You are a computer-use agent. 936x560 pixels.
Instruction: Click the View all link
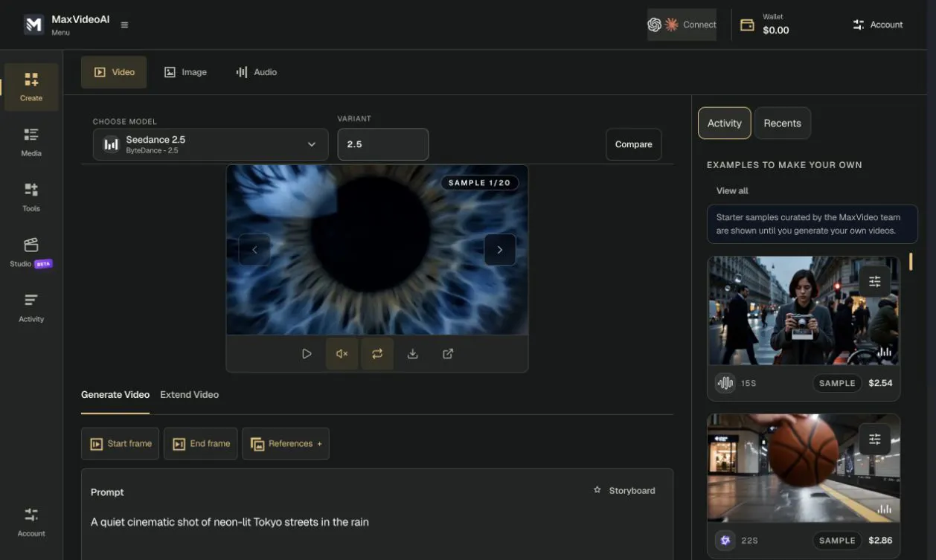point(732,191)
